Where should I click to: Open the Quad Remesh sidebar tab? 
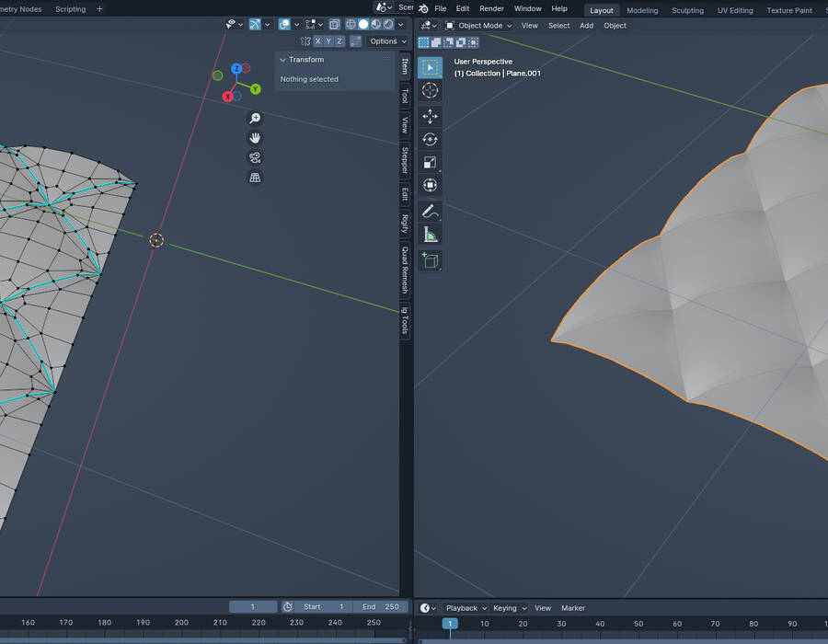(405, 270)
